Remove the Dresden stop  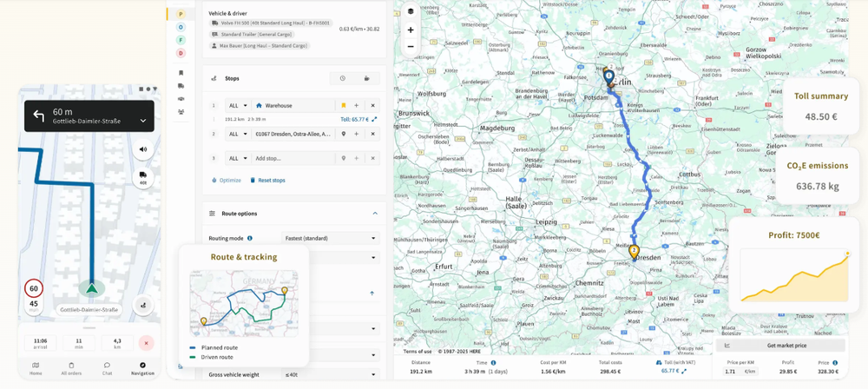372,134
